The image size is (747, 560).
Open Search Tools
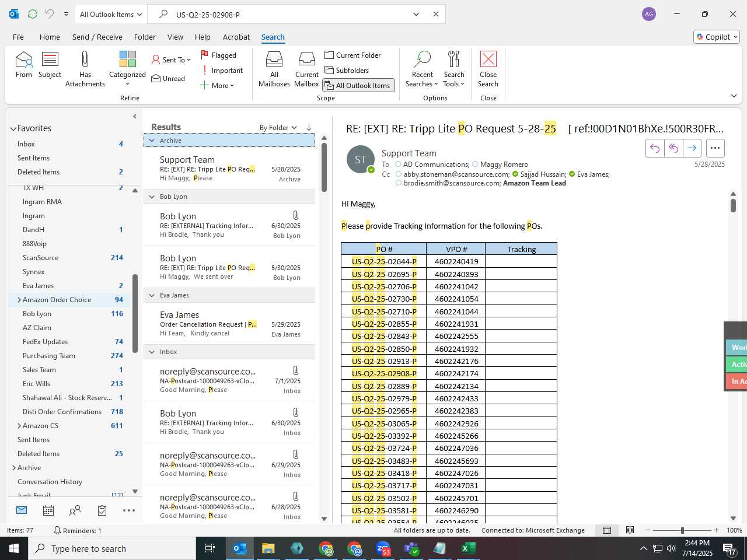(454, 69)
